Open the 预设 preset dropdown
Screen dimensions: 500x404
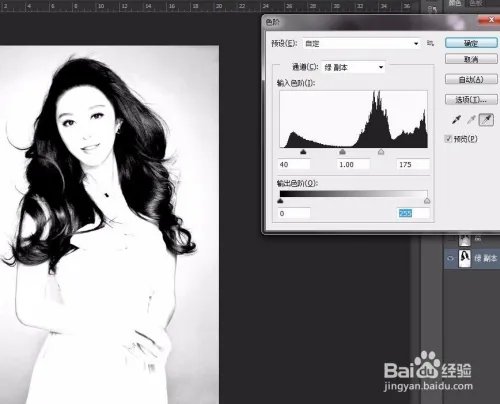[362, 43]
